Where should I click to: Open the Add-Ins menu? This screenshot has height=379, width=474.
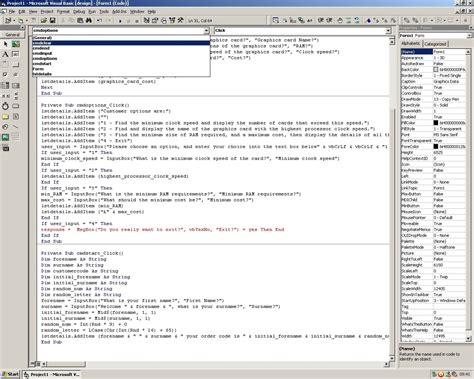click(119, 11)
